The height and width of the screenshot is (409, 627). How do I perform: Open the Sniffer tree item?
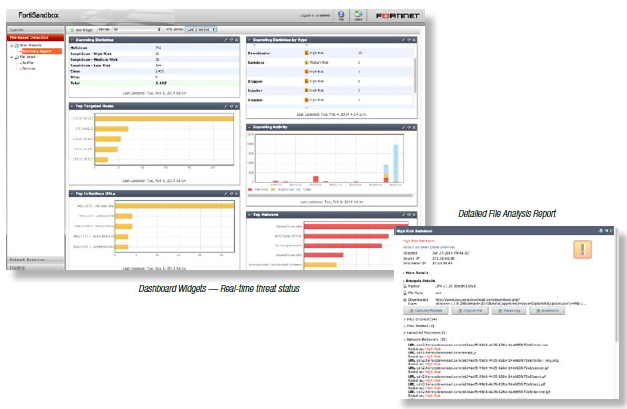(x=28, y=63)
